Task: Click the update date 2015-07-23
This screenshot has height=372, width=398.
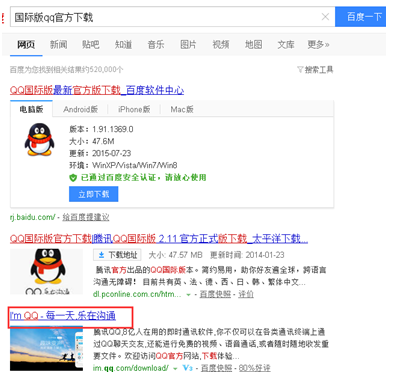Action: click(x=112, y=153)
